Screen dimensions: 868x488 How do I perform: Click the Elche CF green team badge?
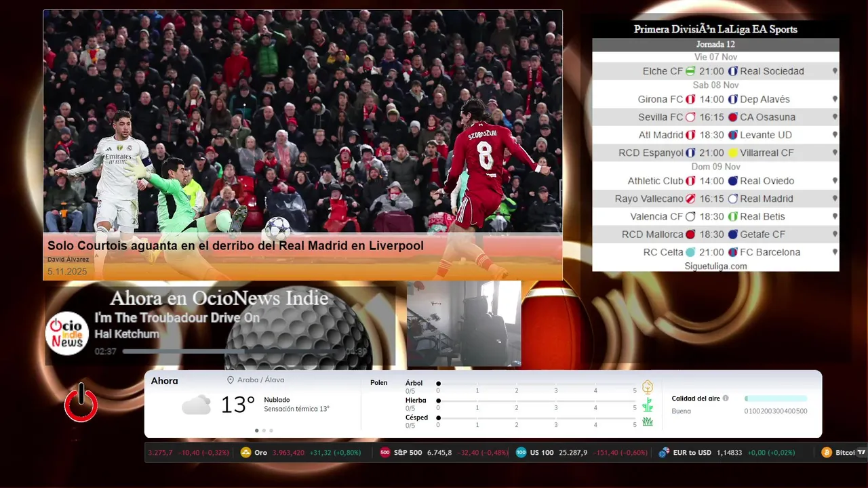(690, 71)
